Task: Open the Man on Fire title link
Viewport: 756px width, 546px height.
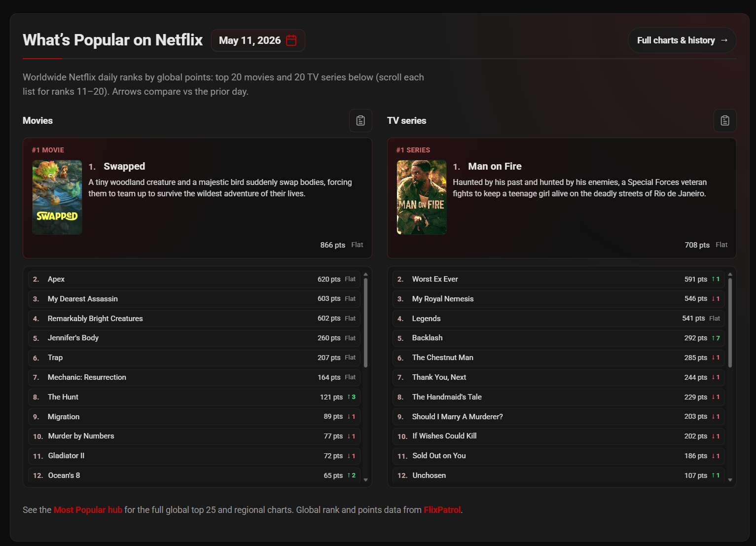Action: pyautogui.click(x=495, y=166)
